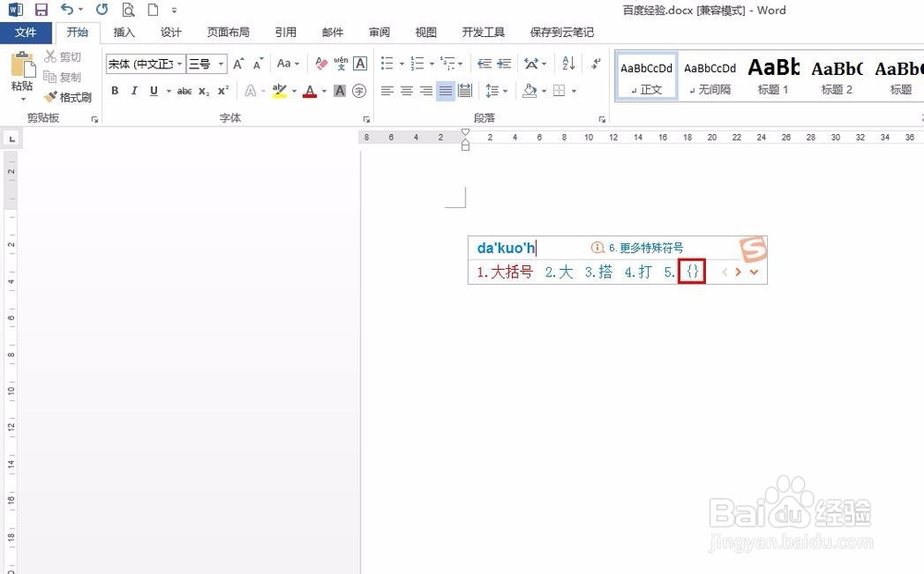The width and height of the screenshot is (924, 574).
Task: Open the font color dropdown arrow
Action: (x=324, y=91)
